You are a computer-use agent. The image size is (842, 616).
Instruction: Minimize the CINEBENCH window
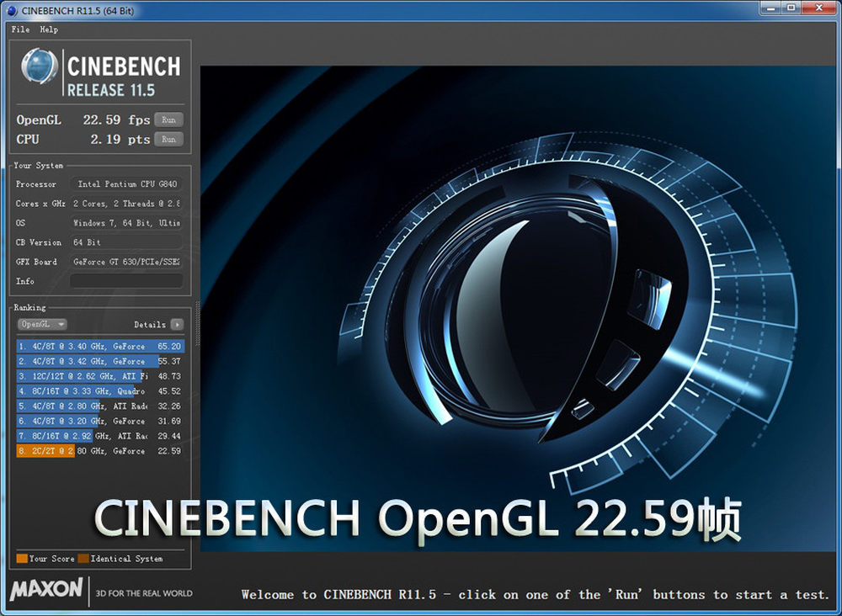click(x=770, y=8)
